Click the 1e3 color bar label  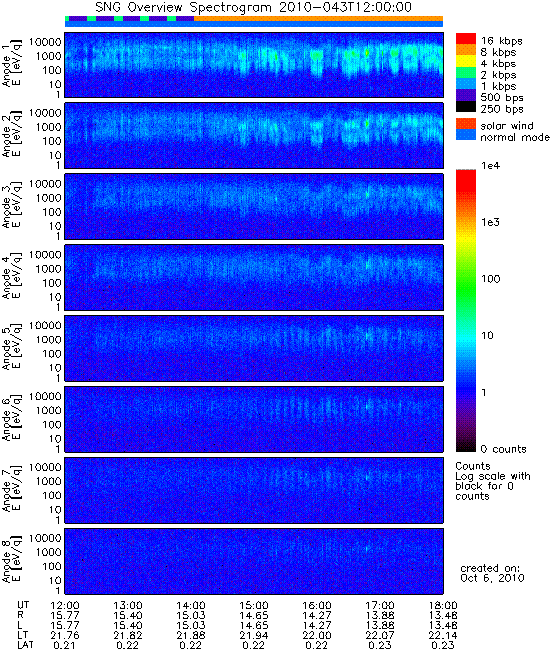pos(491,223)
